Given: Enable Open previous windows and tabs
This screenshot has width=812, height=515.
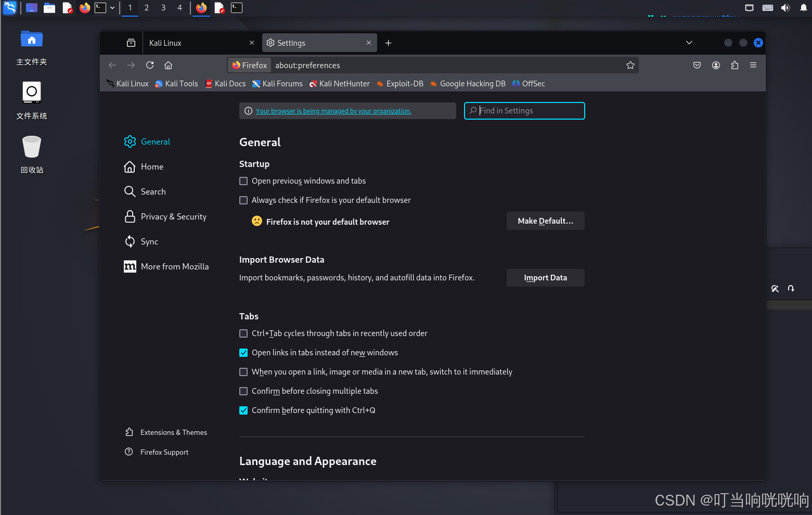Looking at the screenshot, I should coord(243,181).
